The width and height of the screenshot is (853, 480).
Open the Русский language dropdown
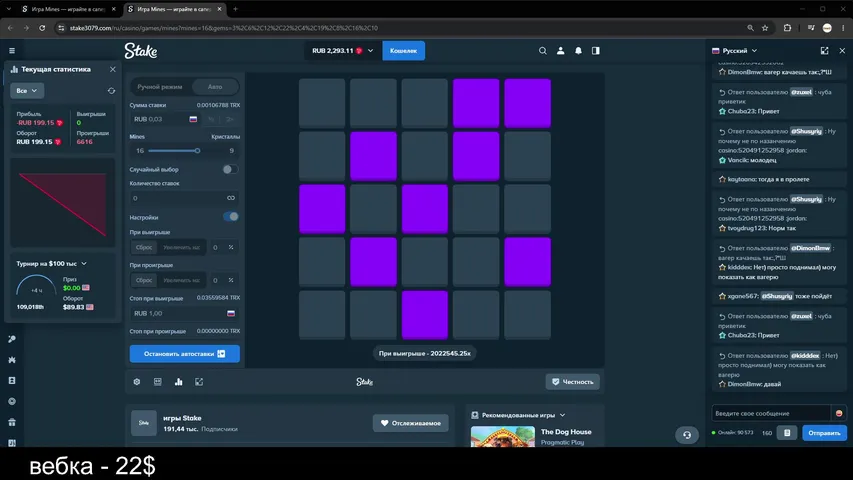(734, 51)
